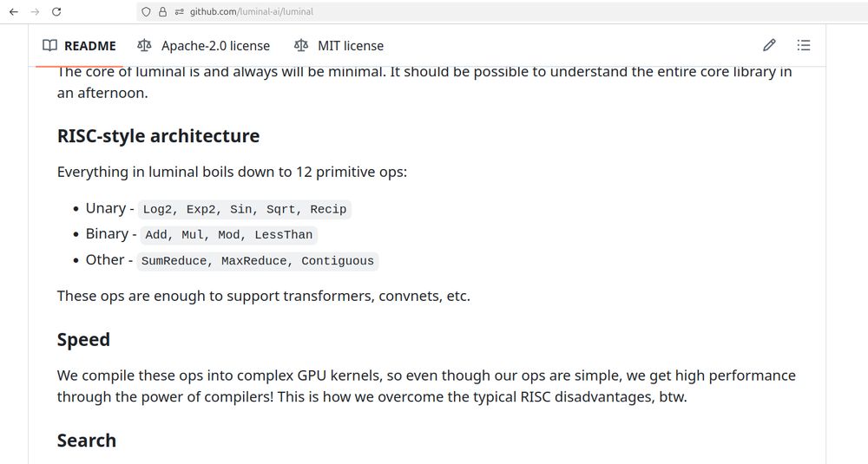This screenshot has height=464, width=868.
Task: Open site permissions icon in address bar
Action: [180, 12]
